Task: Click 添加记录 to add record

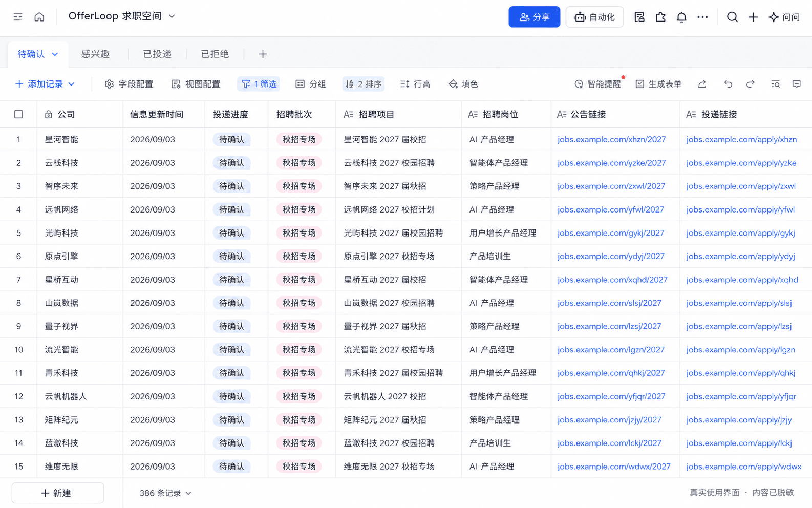Action: 39,84
